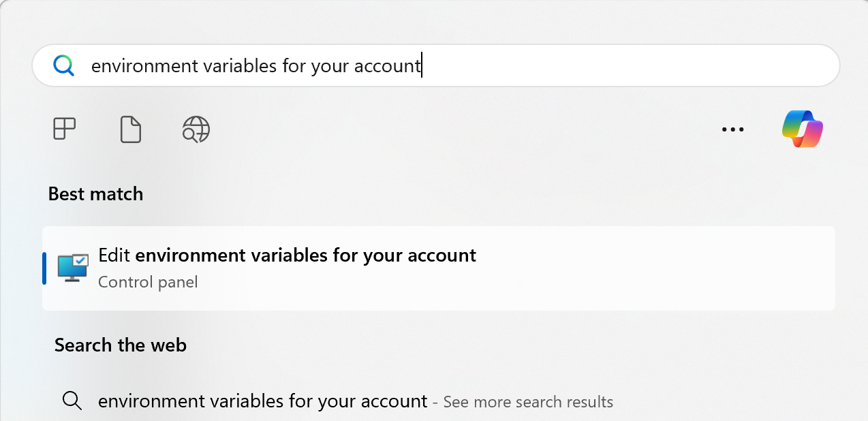Click the Search the web section header

[120, 345]
